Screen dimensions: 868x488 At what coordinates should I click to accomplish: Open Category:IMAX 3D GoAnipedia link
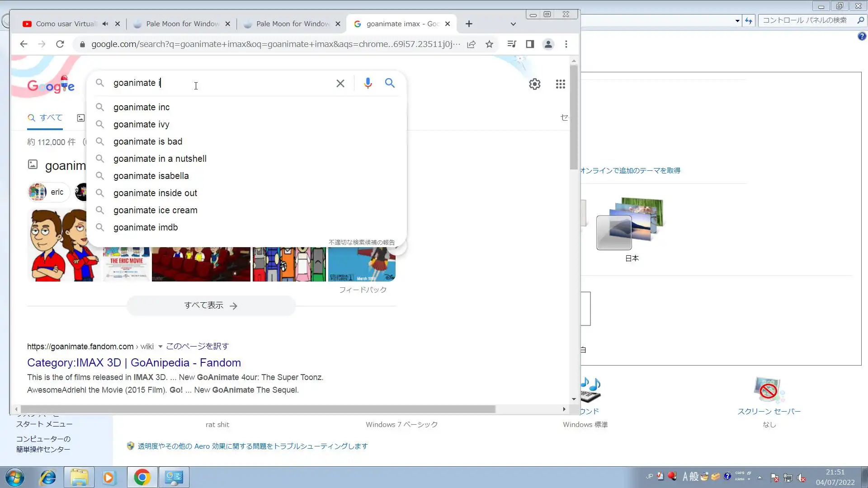coord(134,362)
